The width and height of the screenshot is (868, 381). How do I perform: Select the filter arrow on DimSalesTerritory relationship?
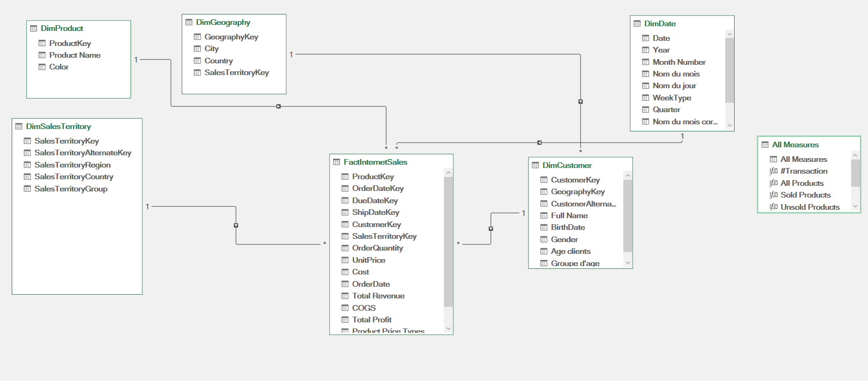pyautogui.click(x=236, y=226)
